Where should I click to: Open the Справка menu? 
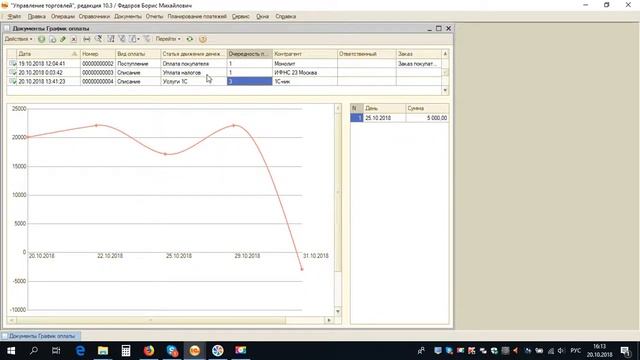(286, 16)
